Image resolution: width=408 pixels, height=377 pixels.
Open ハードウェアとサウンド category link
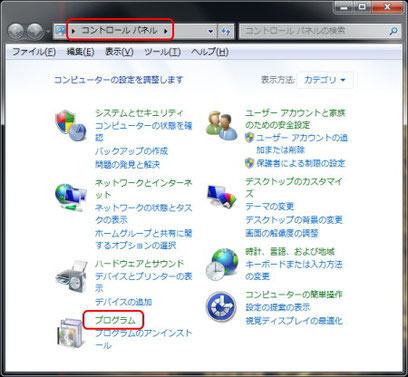click(139, 264)
